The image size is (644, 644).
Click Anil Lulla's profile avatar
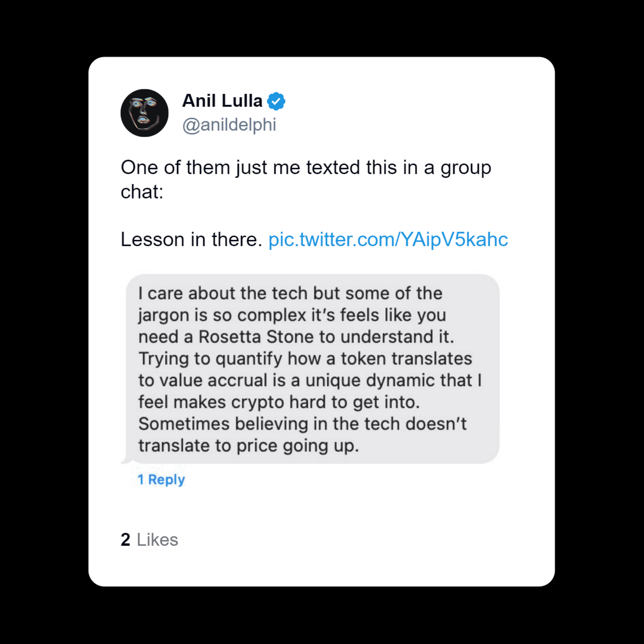click(x=144, y=113)
